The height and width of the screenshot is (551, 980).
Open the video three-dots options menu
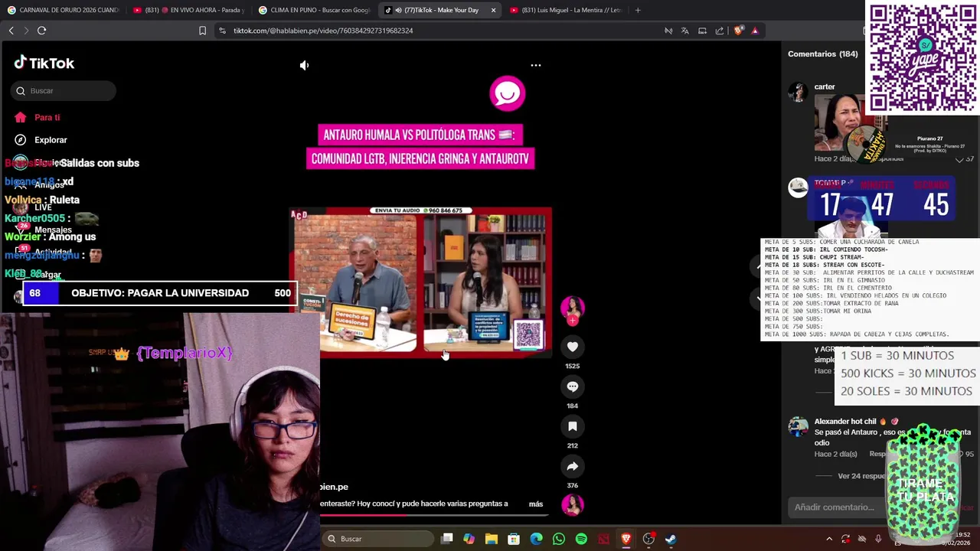(536, 65)
